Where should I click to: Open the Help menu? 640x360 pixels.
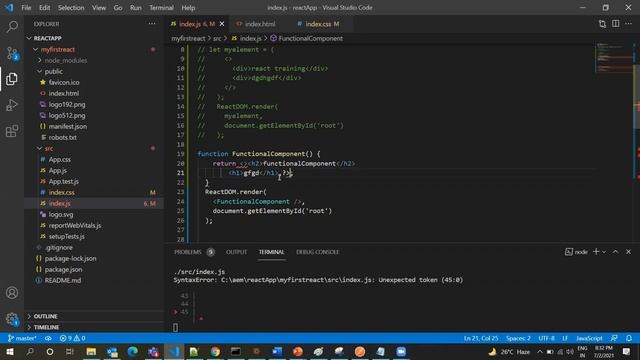coord(188,7)
